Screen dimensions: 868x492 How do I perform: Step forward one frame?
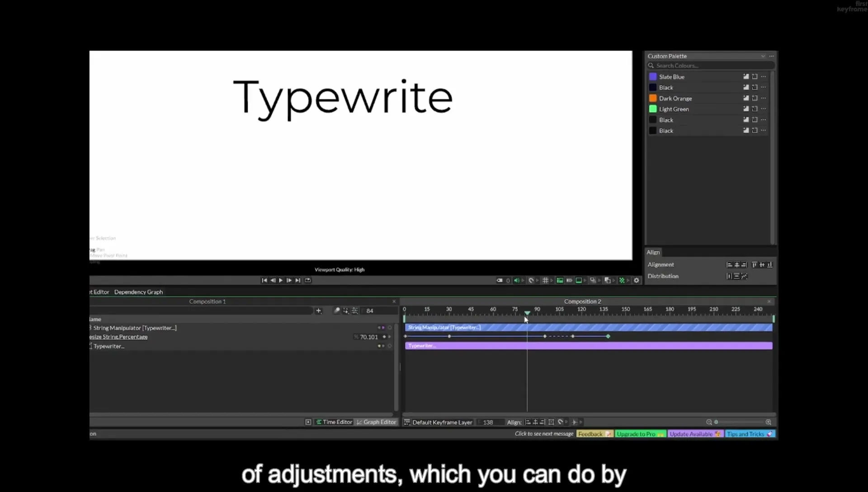(289, 280)
